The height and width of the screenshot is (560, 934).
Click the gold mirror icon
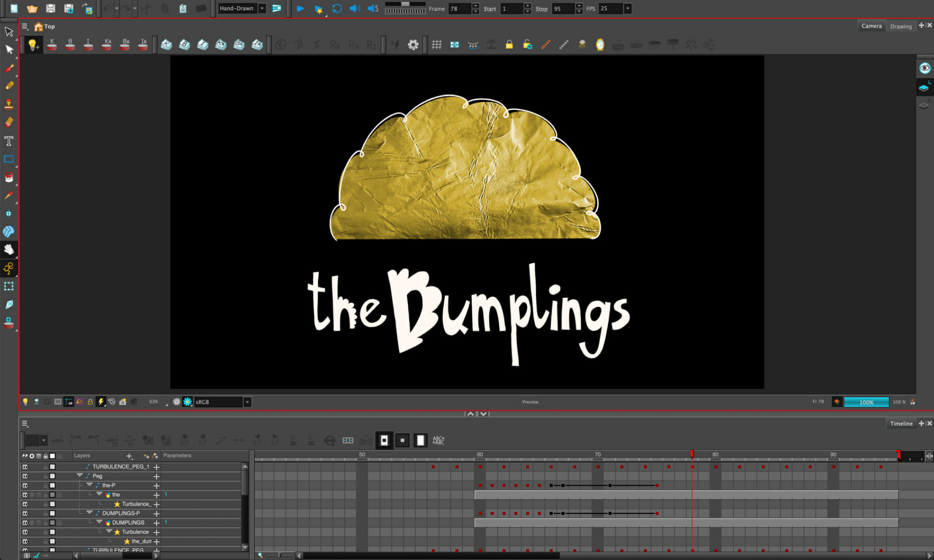(600, 45)
